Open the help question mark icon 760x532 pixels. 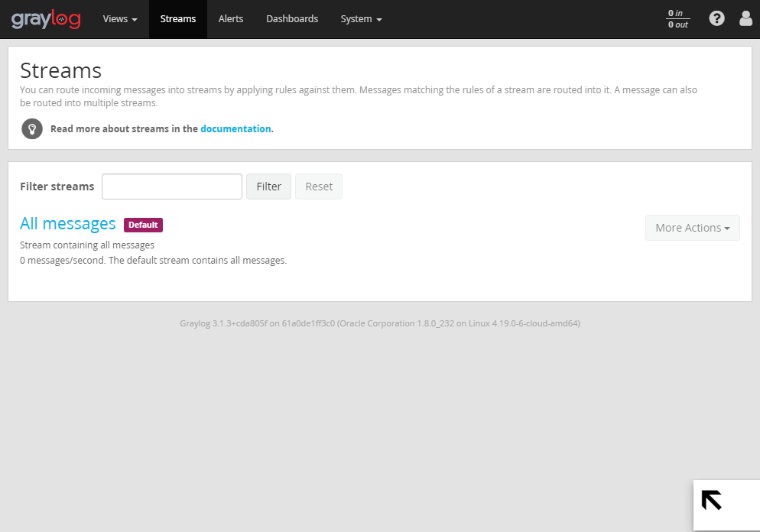(x=716, y=18)
